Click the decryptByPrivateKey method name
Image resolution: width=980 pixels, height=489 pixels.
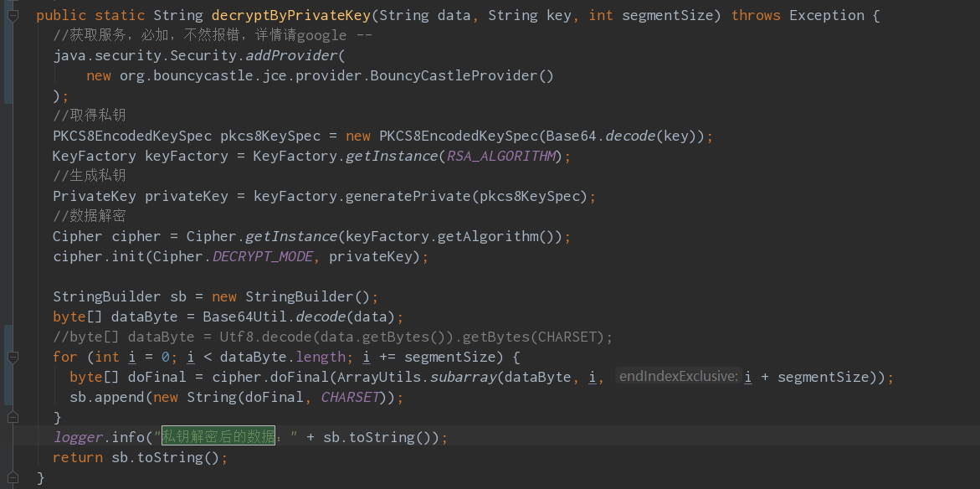click(x=293, y=16)
